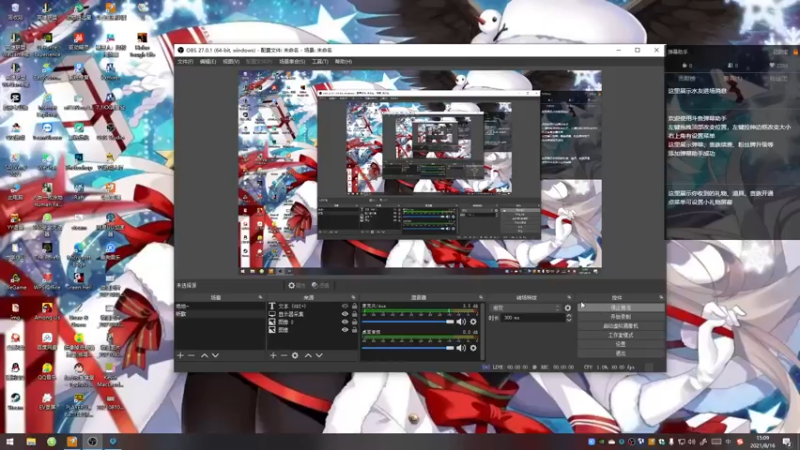Decrease transition duration with down arrow
Screen dimensions: 800x450
(x=569, y=320)
